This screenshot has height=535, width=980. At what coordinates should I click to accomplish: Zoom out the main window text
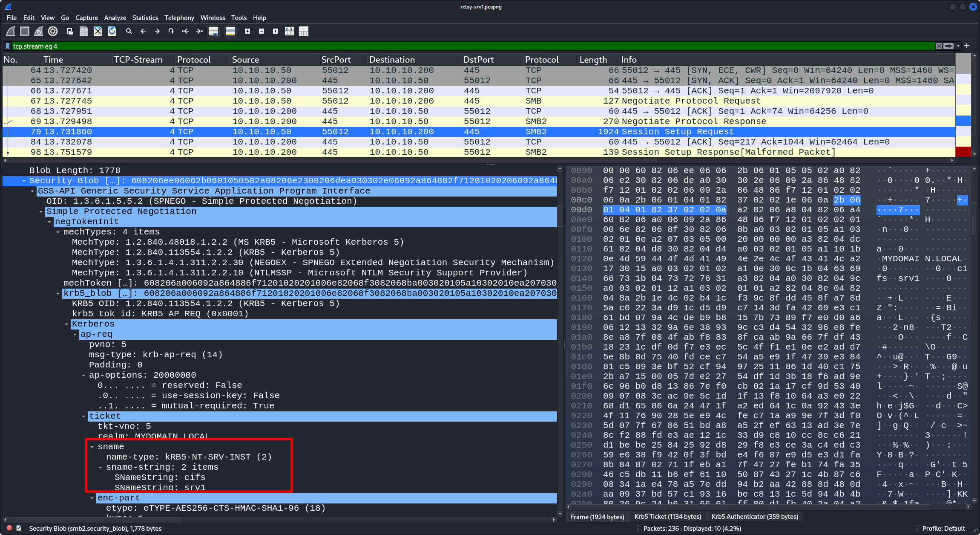(x=262, y=31)
